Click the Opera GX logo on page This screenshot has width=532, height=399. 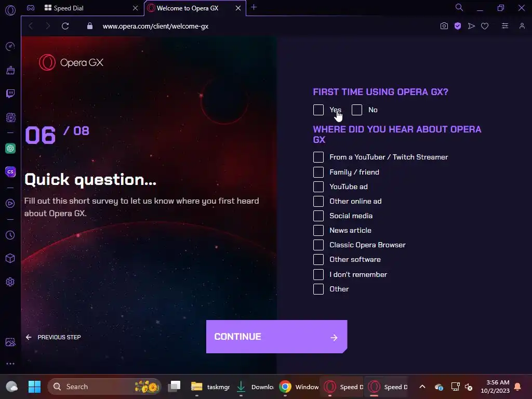point(71,62)
